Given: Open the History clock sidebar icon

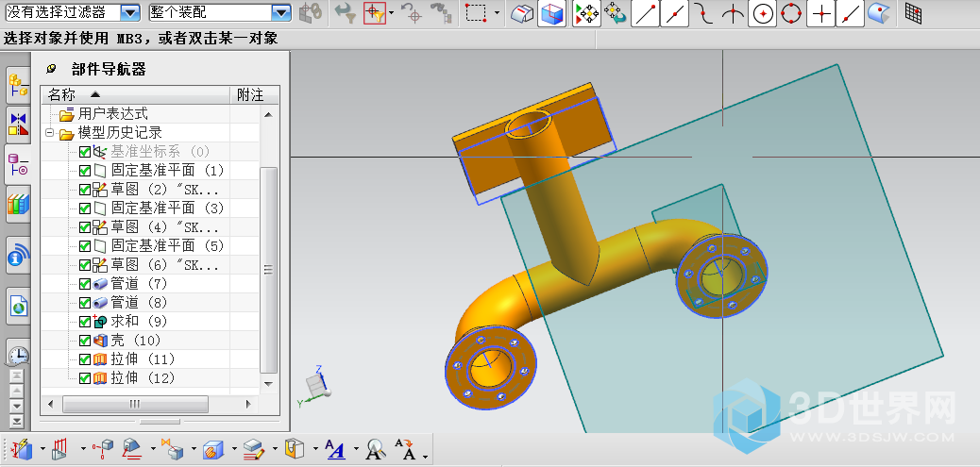Looking at the screenshot, I should click(18, 354).
